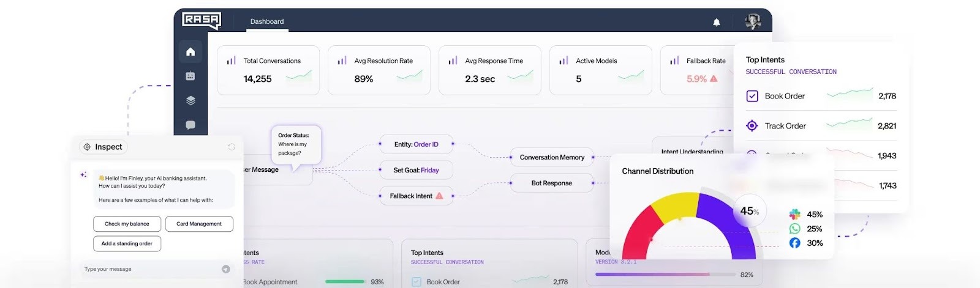Image resolution: width=980 pixels, height=288 pixels.
Task: Select the Set Goal: Friday node
Action: click(417, 170)
